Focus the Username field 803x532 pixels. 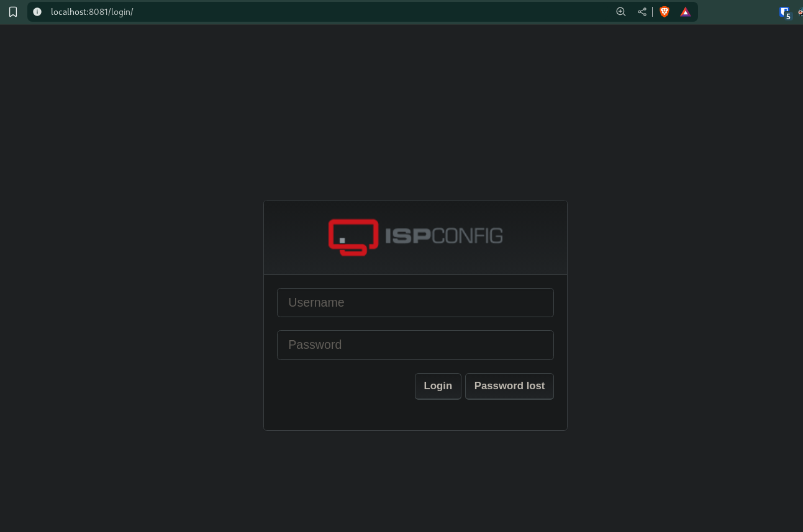415,302
